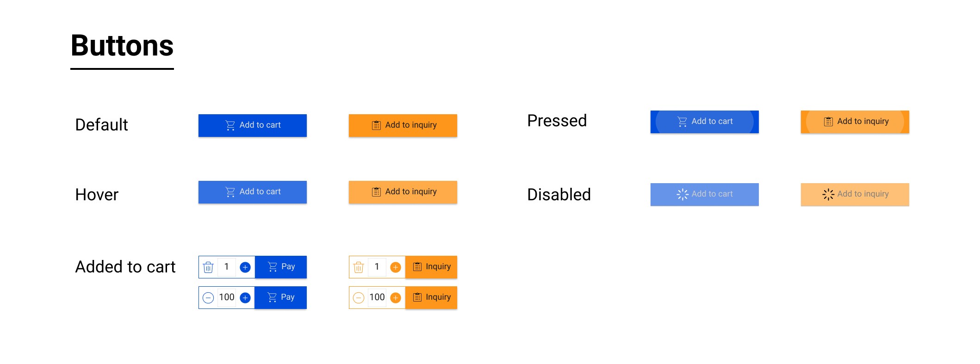Viewport: 980px width, 364px height.
Task: Click the Buttons heading title
Action: [122, 45]
